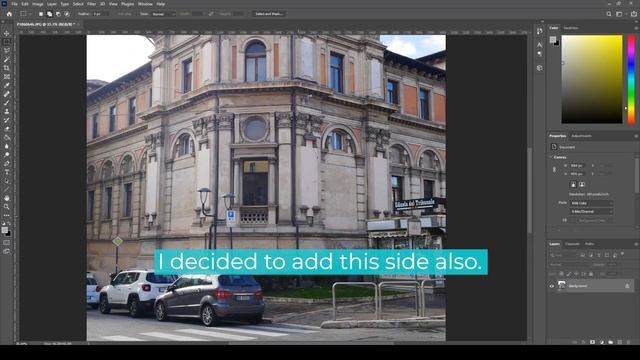Change screen mode icon at toolbox bottom
Image resolution: width=640 pixels, height=360 pixels.
pos(7,251)
